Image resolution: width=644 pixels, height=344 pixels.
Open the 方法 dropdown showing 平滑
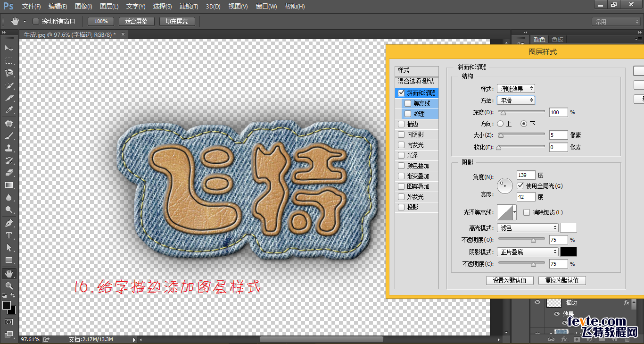[516, 100]
